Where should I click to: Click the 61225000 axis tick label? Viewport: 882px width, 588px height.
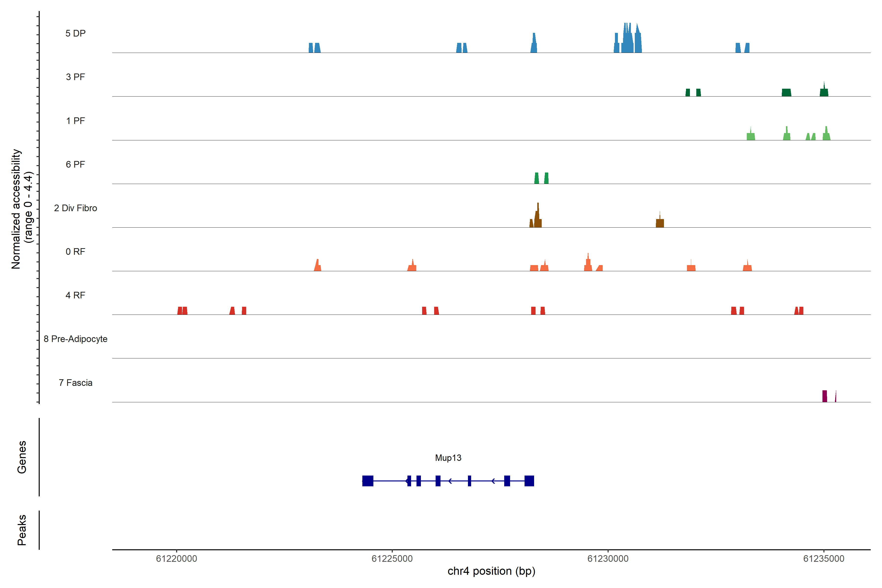[x=392, y=559]
